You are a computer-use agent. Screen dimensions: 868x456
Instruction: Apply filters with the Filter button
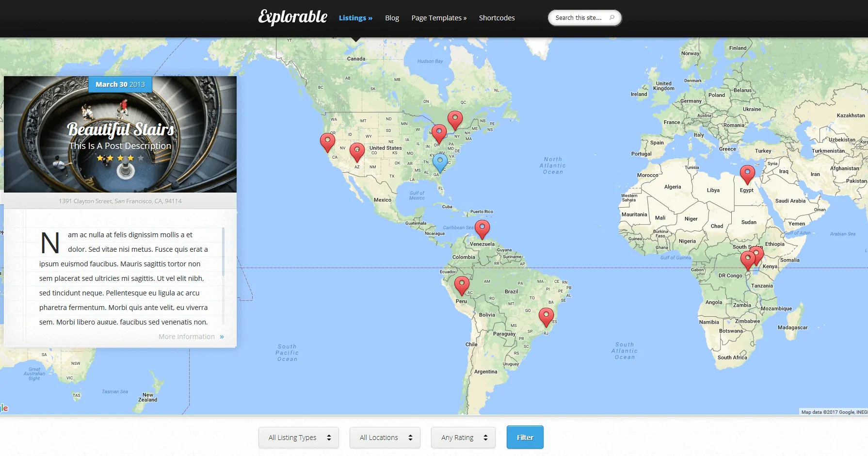coord(525,437)
